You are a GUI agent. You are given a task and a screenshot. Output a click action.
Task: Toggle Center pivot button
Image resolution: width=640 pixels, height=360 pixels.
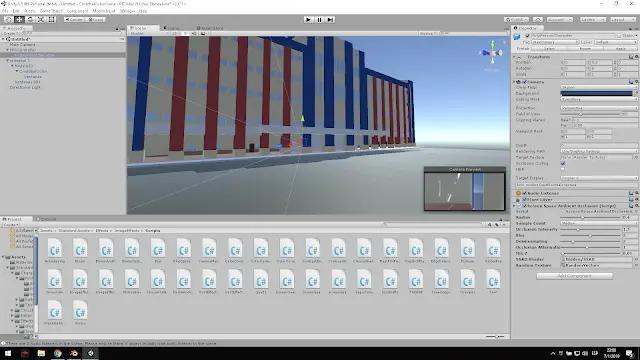(x=74, y=20)
